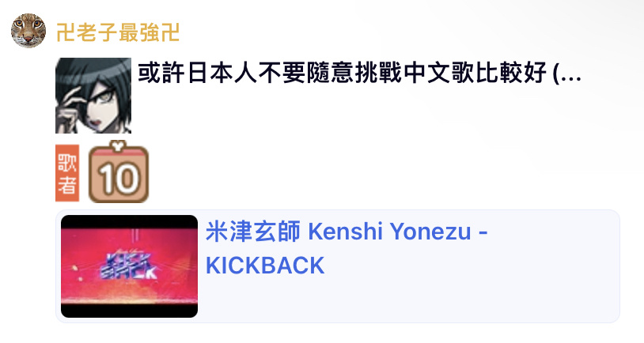Click the KICK logo inside red thumbnail

click(128, 267)
